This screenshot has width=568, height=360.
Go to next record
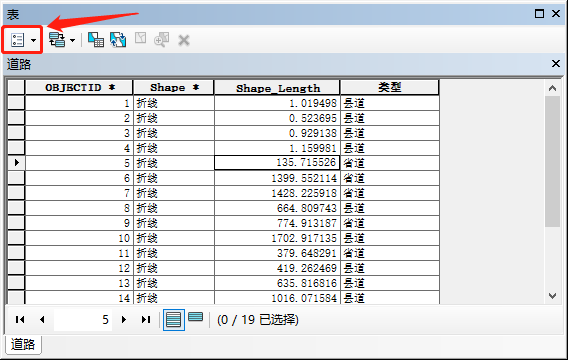tap(124, 319)
